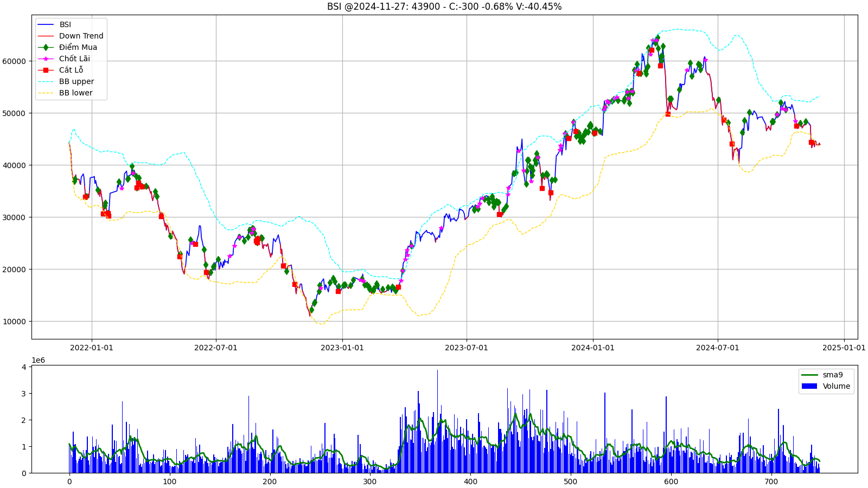The height and width of the screenshot is (488, 868).
Task: Click the 20000 price axis tick label
Action: (14, 269)
